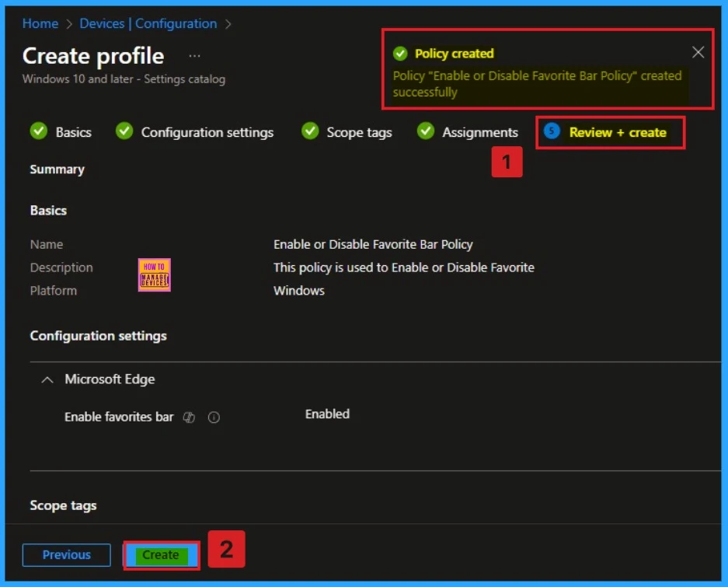Open the more options ellipsis beside Create profile
Viewport: 728px width, 587px height.
194,56
